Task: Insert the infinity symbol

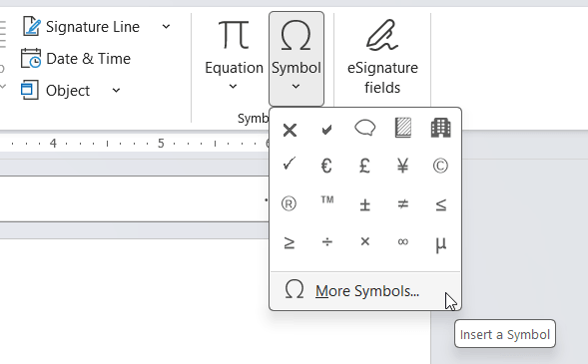Action: point(402,242)
